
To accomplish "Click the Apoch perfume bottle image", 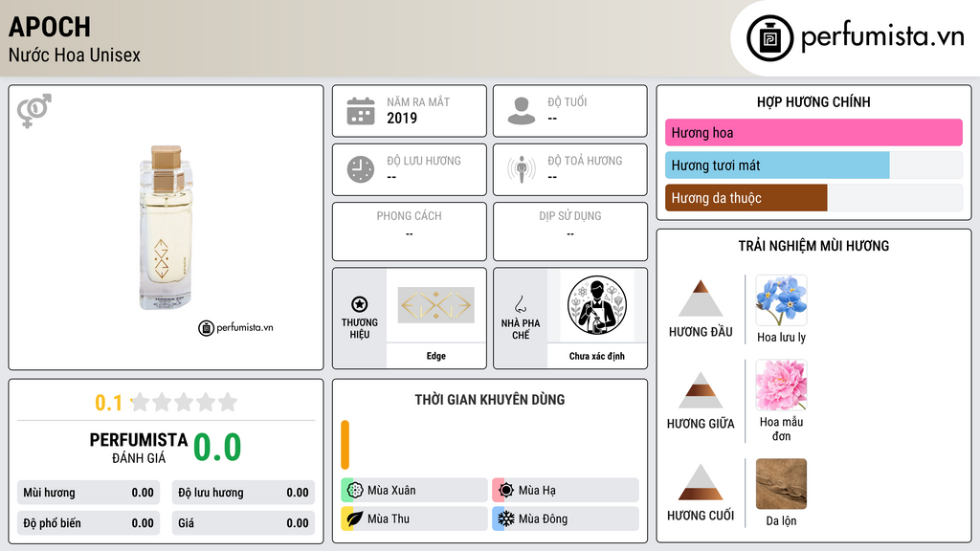I will (x=166, y=228).
